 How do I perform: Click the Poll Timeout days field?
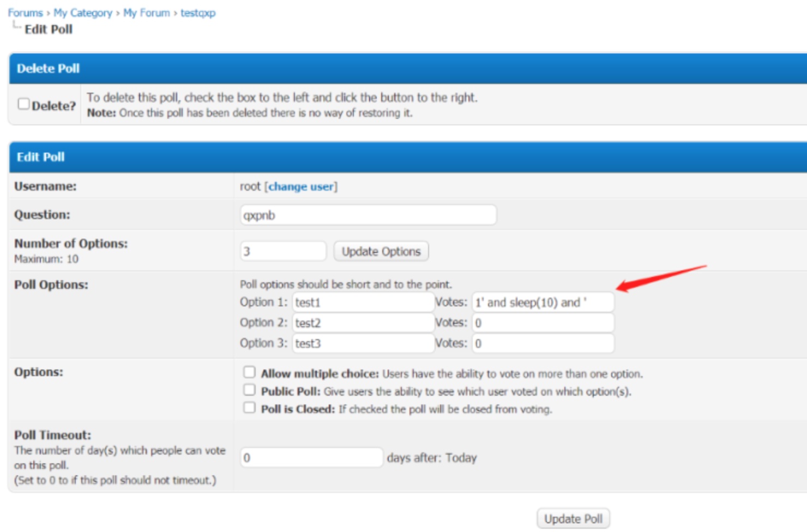311,457
